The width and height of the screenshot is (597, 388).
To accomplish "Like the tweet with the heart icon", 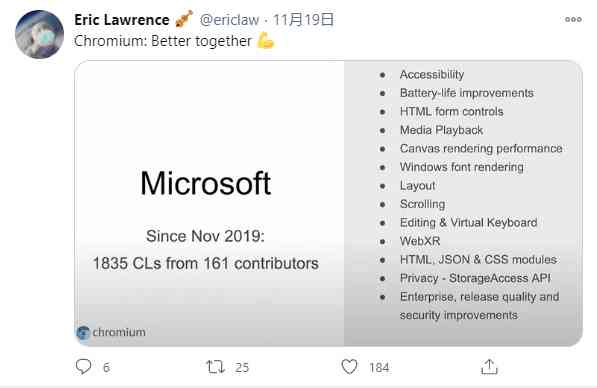I will [x=349, y=367].
